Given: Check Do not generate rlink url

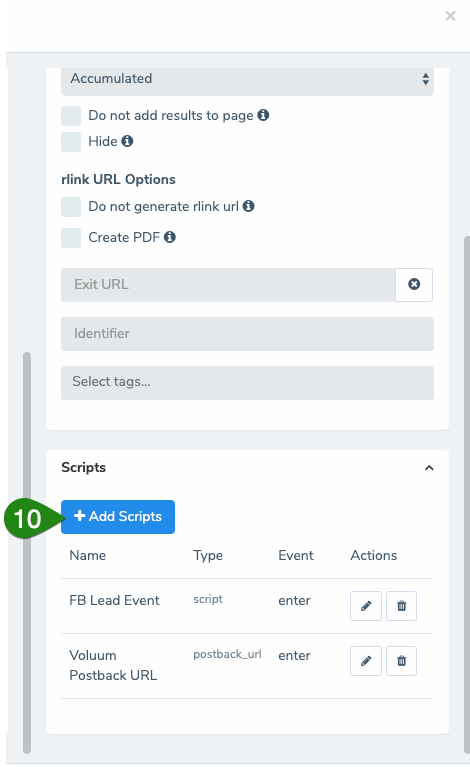Looking at the screenshot, I should 71,207.
